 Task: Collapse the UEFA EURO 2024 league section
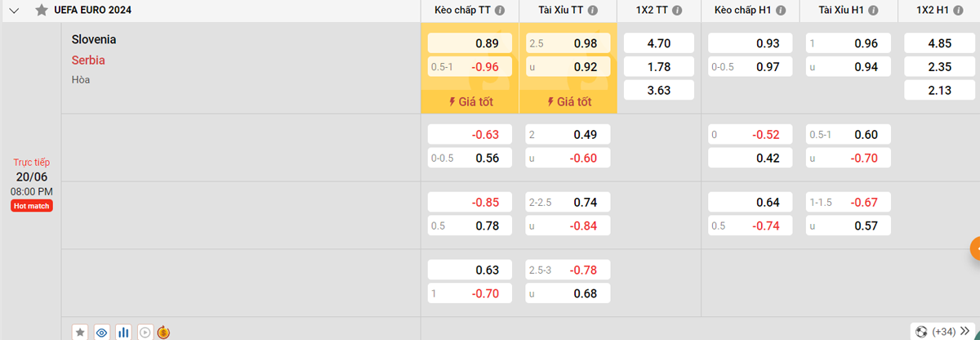14,11
